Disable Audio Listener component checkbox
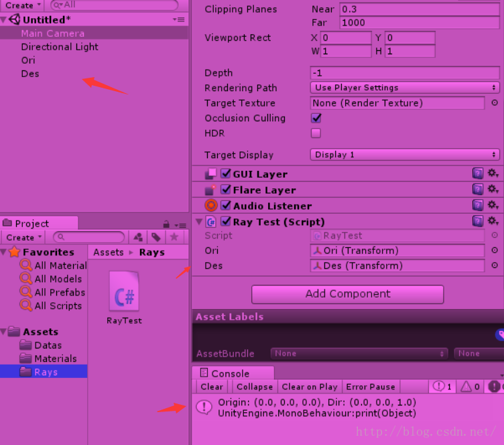504x445 pixels. 226,205
